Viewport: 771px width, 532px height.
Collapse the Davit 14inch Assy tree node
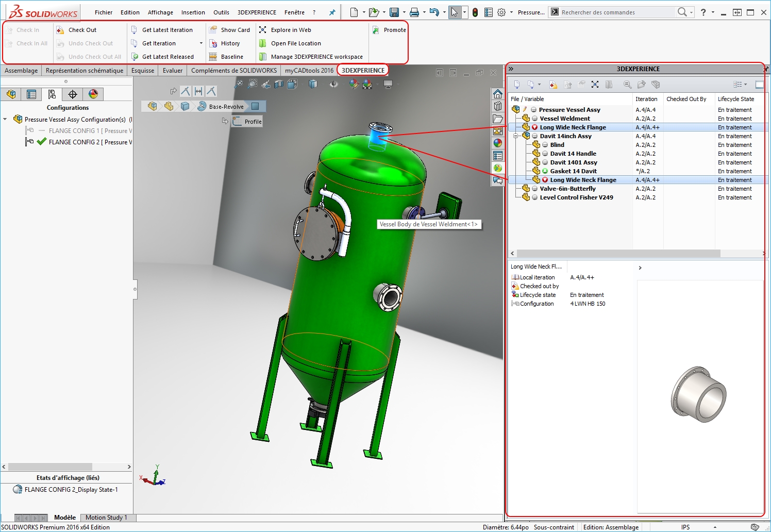click(x=516, y=136)
